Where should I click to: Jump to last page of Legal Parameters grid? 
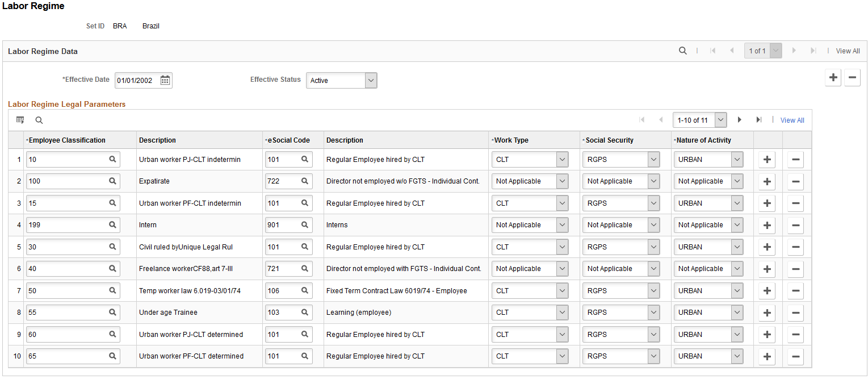point(759,120)
